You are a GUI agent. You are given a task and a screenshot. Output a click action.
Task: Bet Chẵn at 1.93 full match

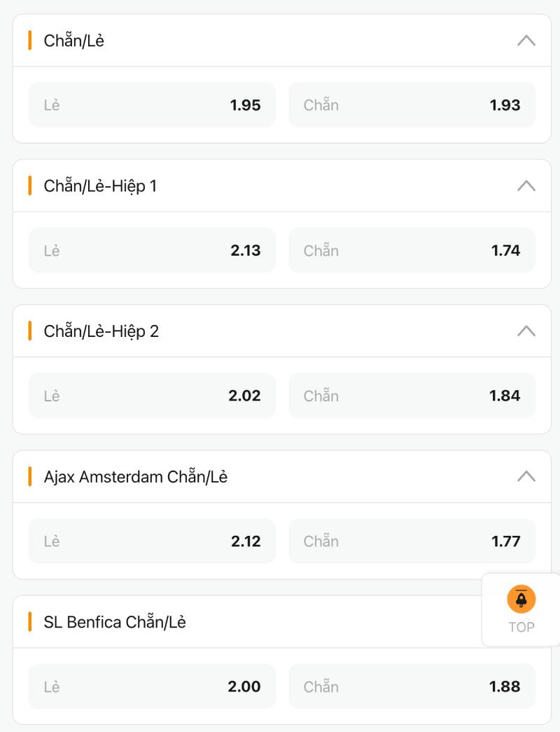click(x=412, y=105)
